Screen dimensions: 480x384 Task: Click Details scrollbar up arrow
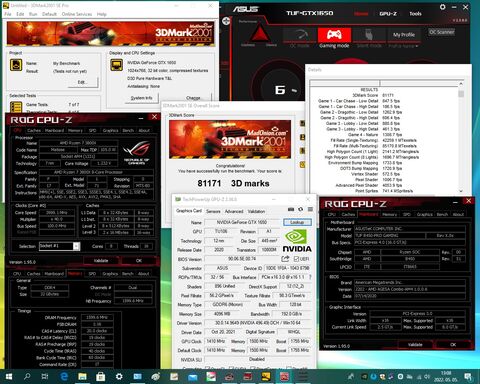[461, 84]
